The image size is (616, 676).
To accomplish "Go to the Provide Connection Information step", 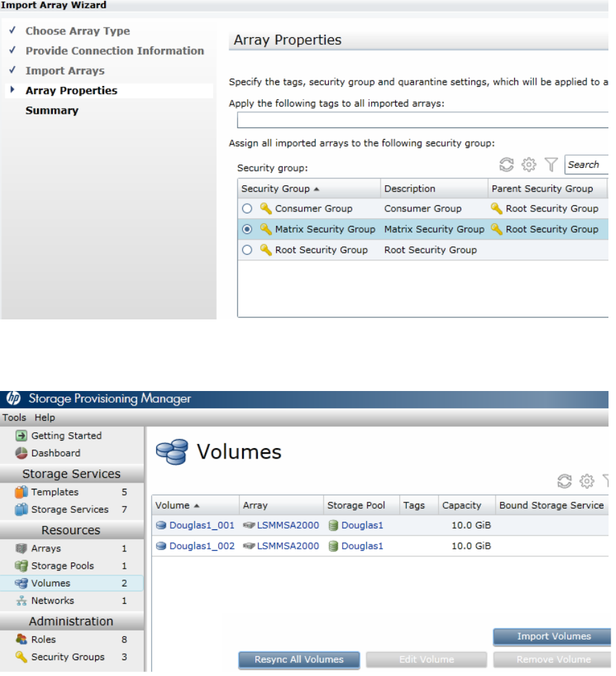I will (x=115, y=51).
